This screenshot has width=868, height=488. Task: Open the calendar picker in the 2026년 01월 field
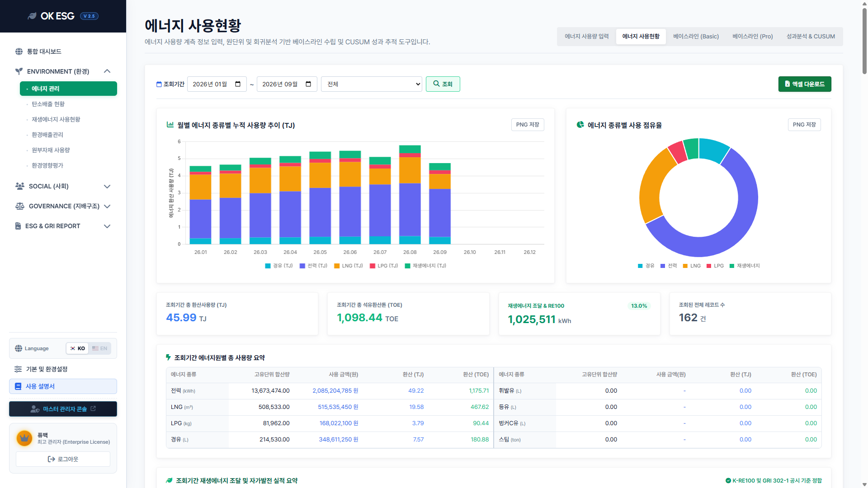coord(238,84)
